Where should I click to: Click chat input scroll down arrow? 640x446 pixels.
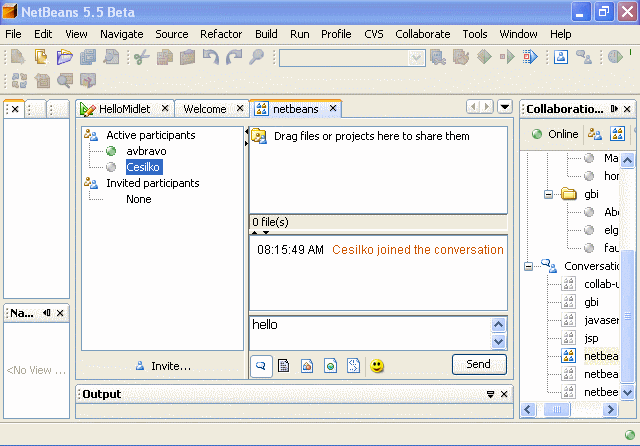[x=498, y=341]
